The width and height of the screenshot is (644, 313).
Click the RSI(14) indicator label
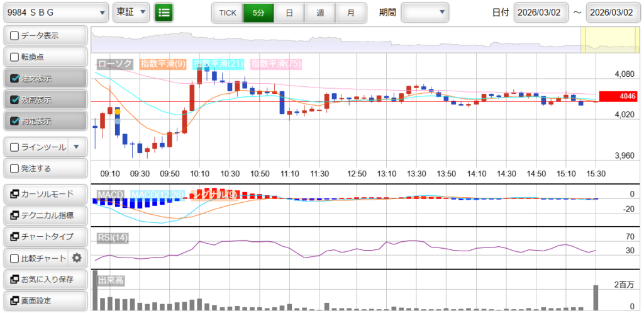coord(113,237)
